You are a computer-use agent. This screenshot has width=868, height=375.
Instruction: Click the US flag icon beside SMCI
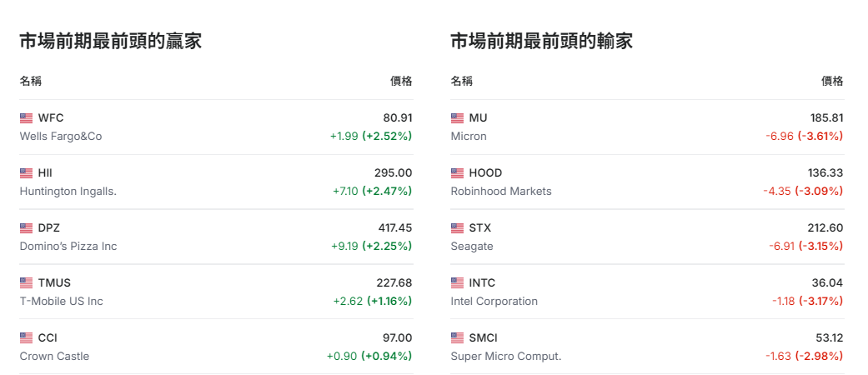pyautogui.click(x=457, y=338)
